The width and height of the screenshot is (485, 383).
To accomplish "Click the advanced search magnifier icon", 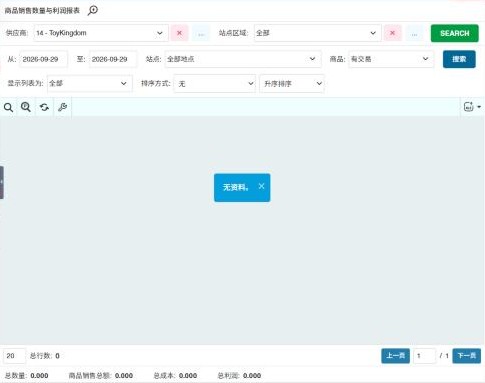I will click(26, 107).
